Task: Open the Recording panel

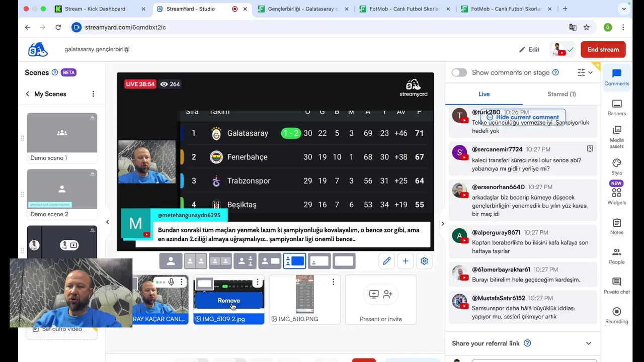Action: [617, 315]
